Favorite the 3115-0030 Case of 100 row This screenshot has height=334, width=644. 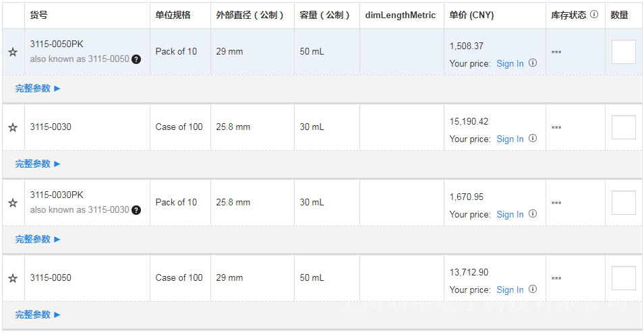[x=13, y=127]
